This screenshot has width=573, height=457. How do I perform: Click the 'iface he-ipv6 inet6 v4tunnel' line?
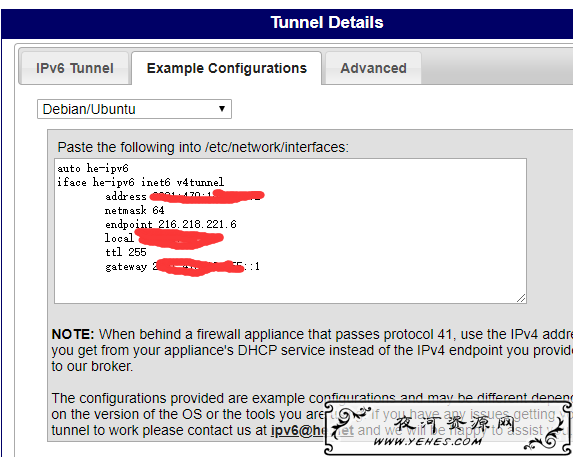[141, 182]
